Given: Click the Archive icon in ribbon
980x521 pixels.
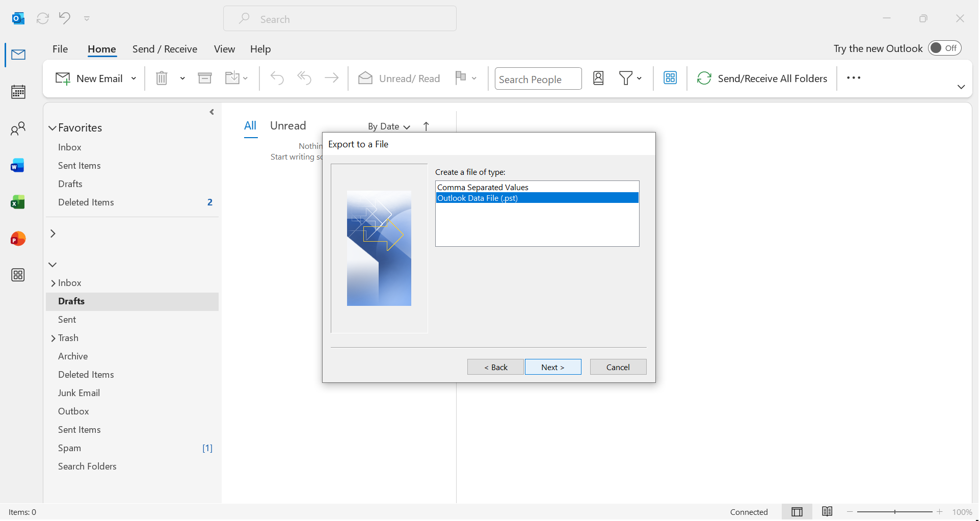Looking at the screenshot, I should coord(205,78).
